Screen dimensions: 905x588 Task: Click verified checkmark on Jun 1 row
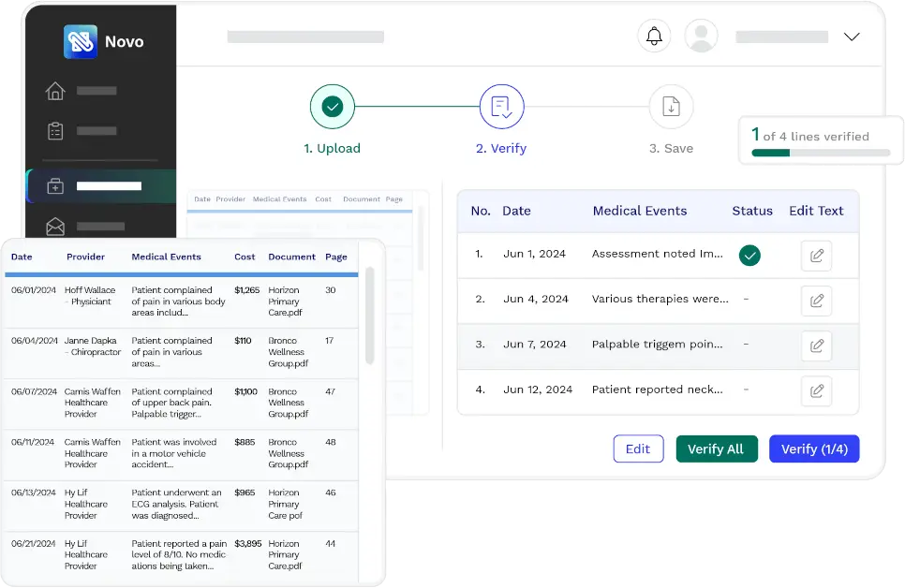pyautogui.click(x=749, y=255)
